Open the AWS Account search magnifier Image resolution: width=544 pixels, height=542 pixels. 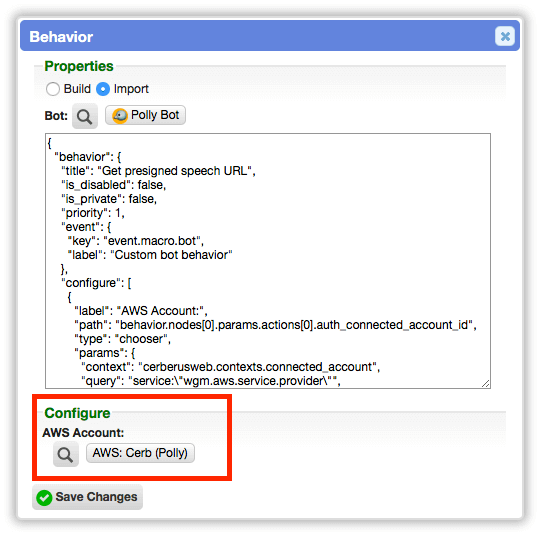pyautogui.click(x=66, y=454)
